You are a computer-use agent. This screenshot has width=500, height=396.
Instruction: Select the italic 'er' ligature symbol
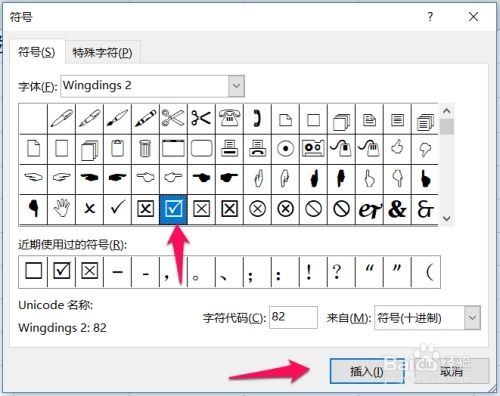(369, 209)
